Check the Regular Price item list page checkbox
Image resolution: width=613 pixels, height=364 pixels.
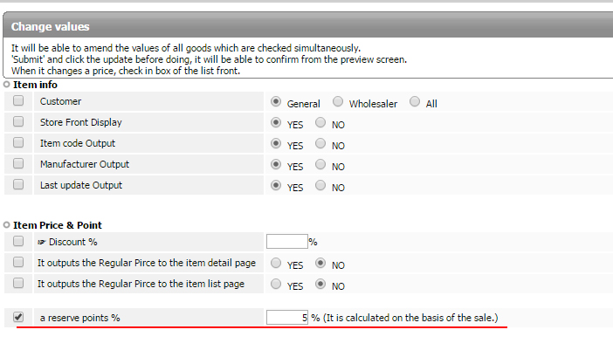(18, 284)
